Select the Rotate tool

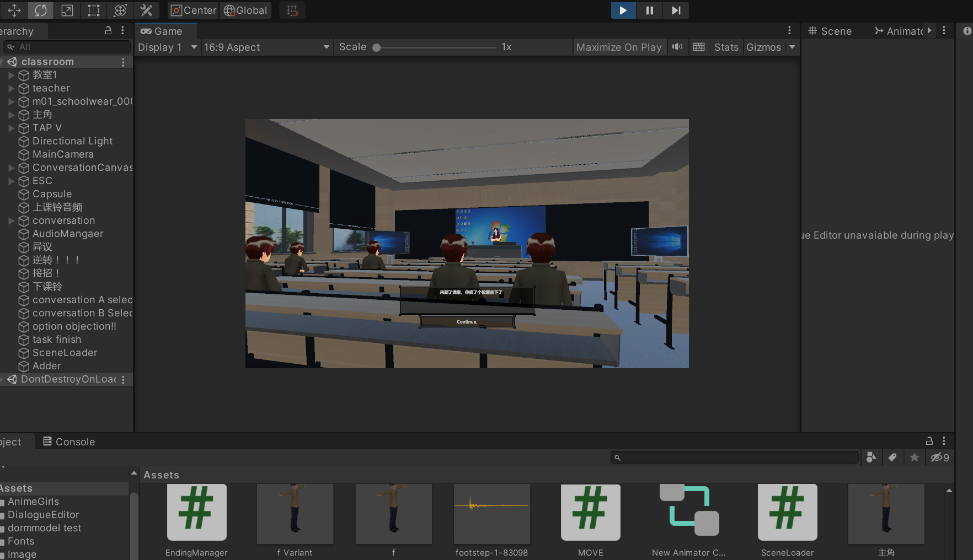click(x=41, y=10)
